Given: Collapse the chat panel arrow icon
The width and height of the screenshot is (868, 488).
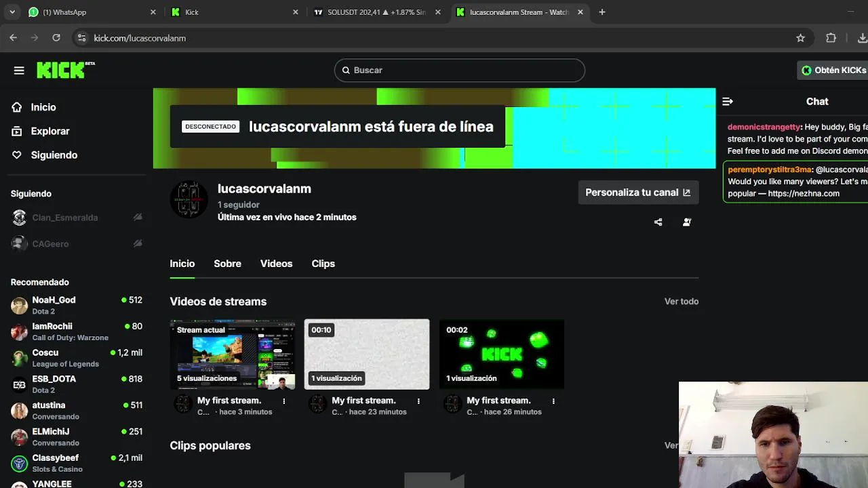Looking at the screenshot, I should coord(728,102).
